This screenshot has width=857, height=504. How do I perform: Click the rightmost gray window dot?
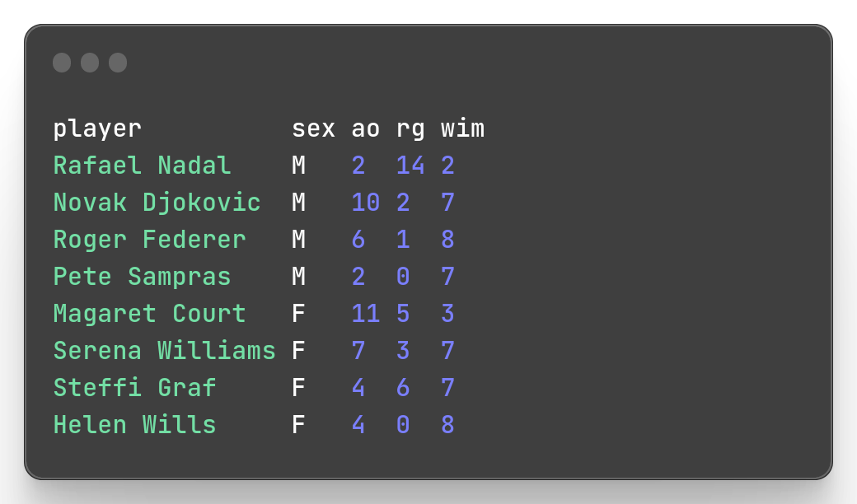pyautogui.click(x=118, y=63)
